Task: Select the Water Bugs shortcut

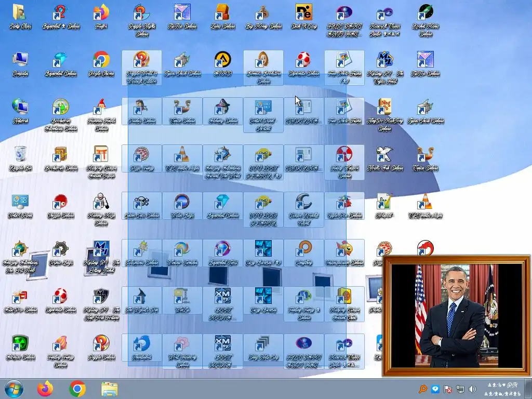Action: click(x=182, y=206)
